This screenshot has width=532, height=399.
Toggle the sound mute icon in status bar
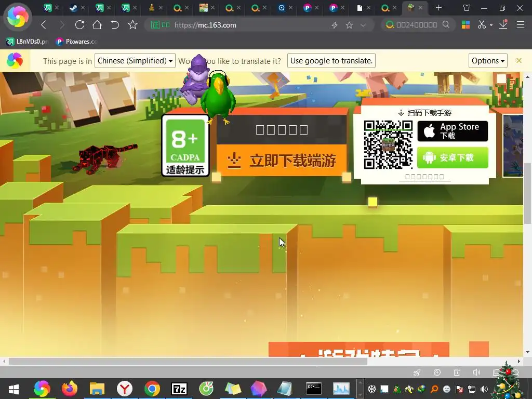(x=476, y=372)
